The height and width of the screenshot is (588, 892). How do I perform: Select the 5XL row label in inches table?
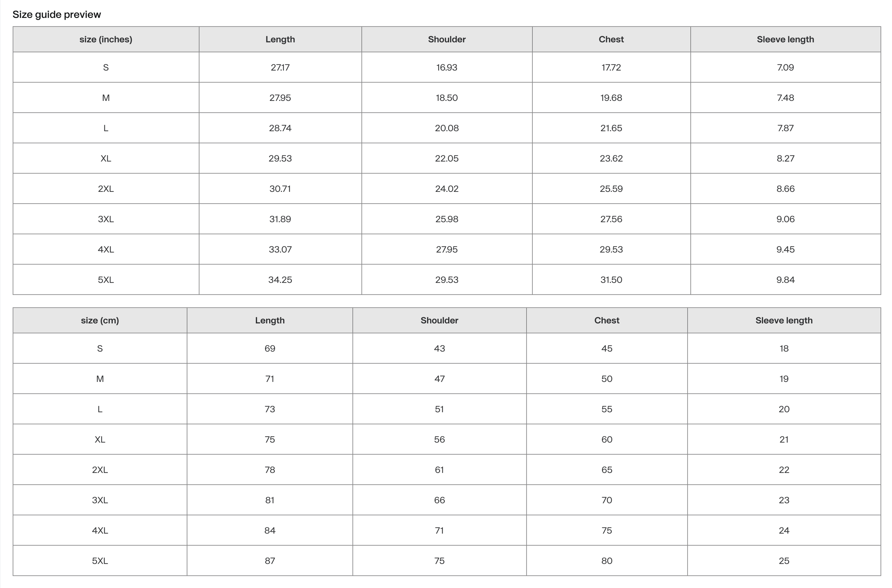click(x=106, y=280)
